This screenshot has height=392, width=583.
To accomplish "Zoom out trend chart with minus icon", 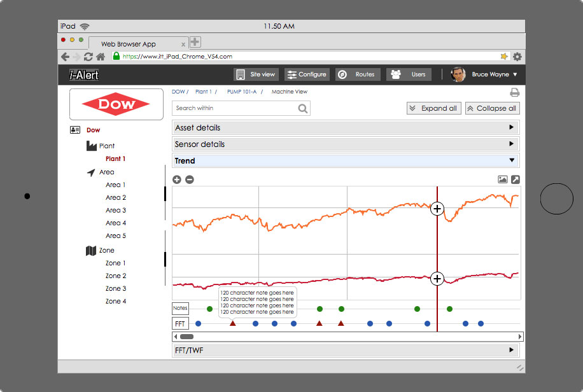I will click(x=189, y=179).
